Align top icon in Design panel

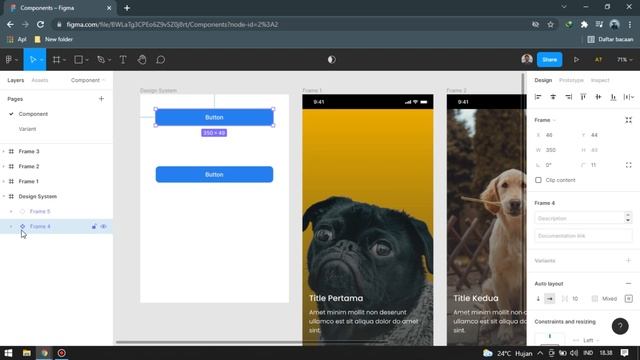(583, 97)
